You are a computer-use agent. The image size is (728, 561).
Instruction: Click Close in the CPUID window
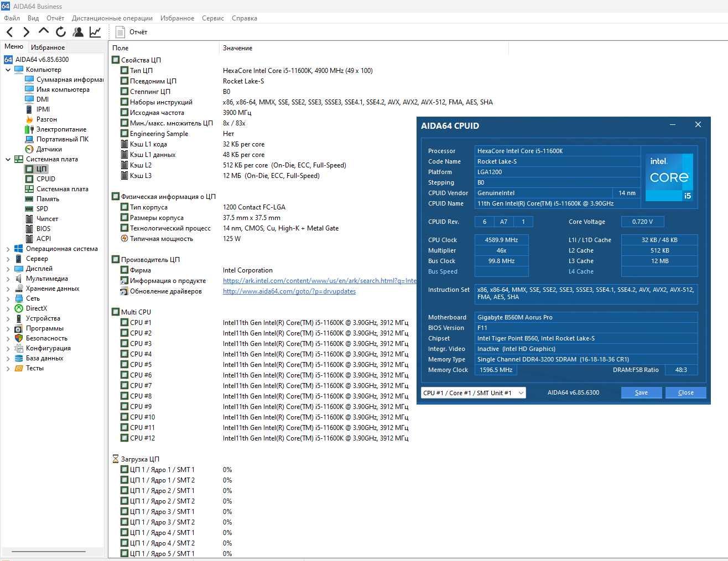tap(685, 392)
